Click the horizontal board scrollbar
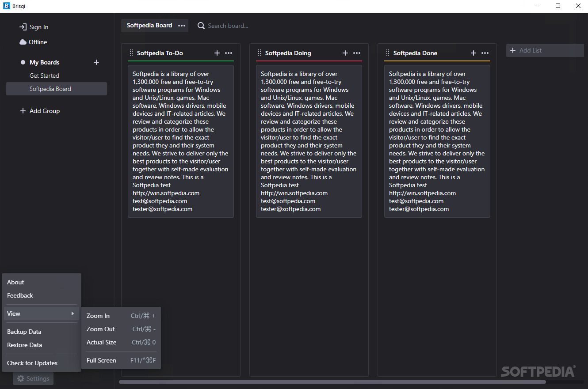Viewport: 588px width, 389px height. [332, 382]
